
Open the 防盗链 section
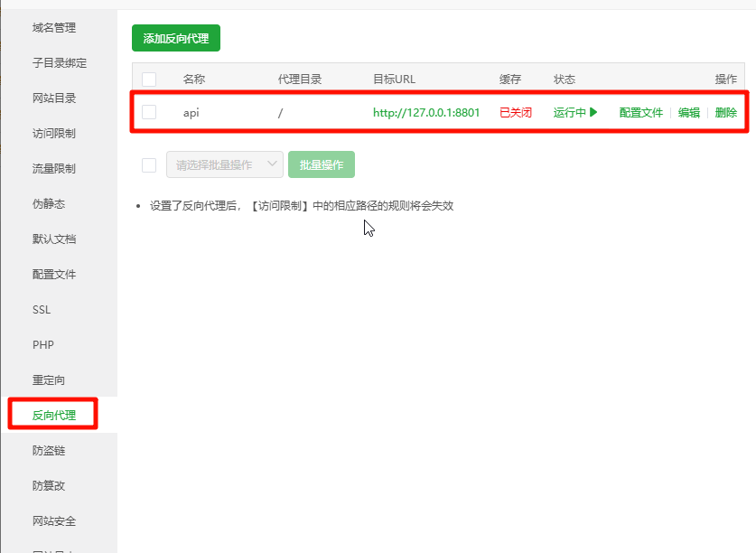pos(49,451)
